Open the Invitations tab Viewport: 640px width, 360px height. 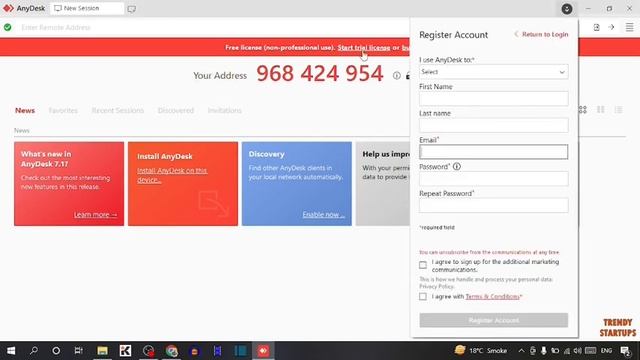224,111
